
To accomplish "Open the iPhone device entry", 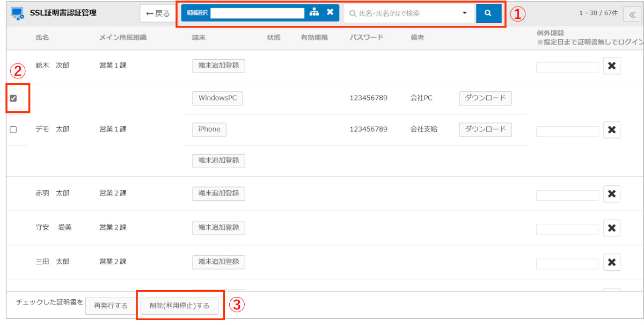I will coord(209,129).
